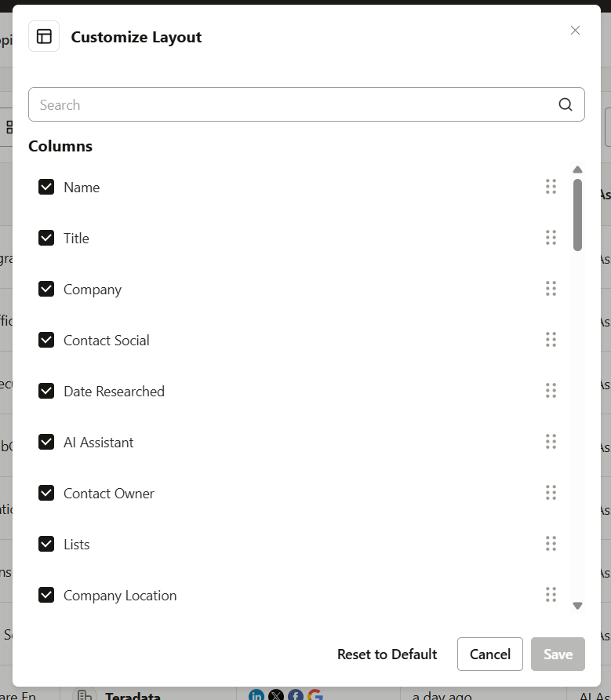The image size is (611, 700).
Task: Click the scrollbar down arrow
Action: point(577,605)
